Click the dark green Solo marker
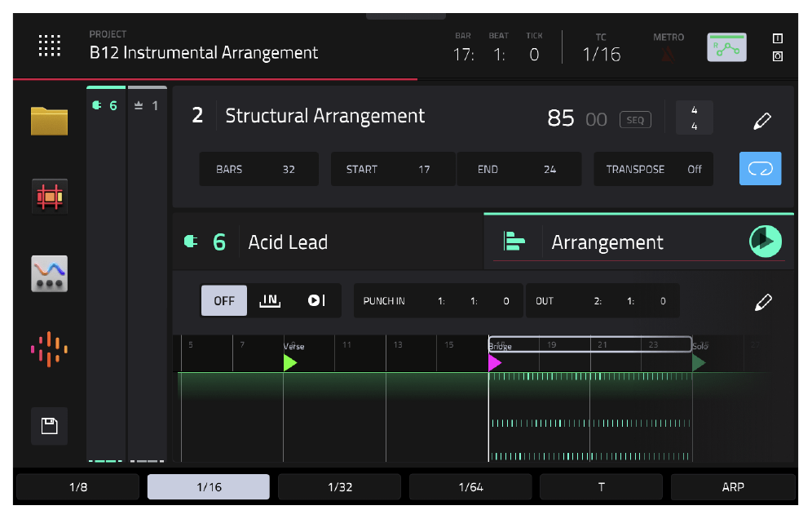This screenshot has height=519, width=812. (699, 363)
